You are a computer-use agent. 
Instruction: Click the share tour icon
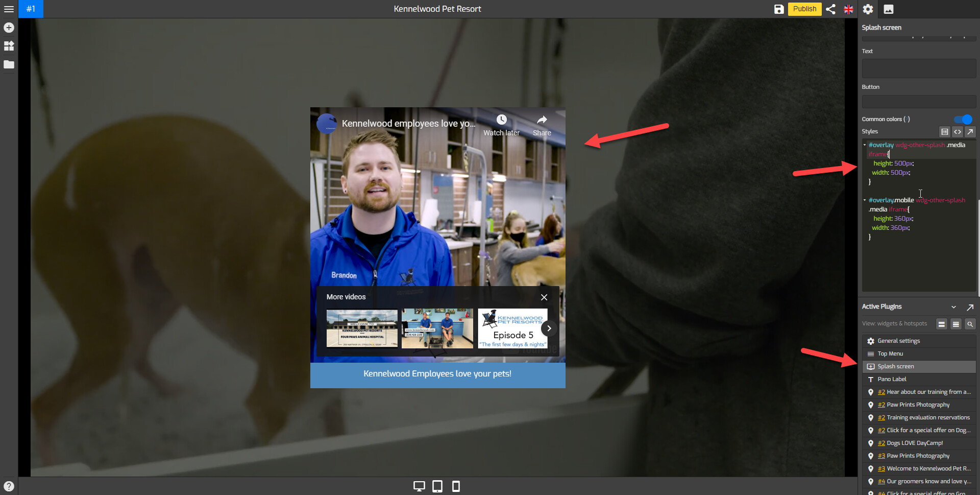coord(830,9)
